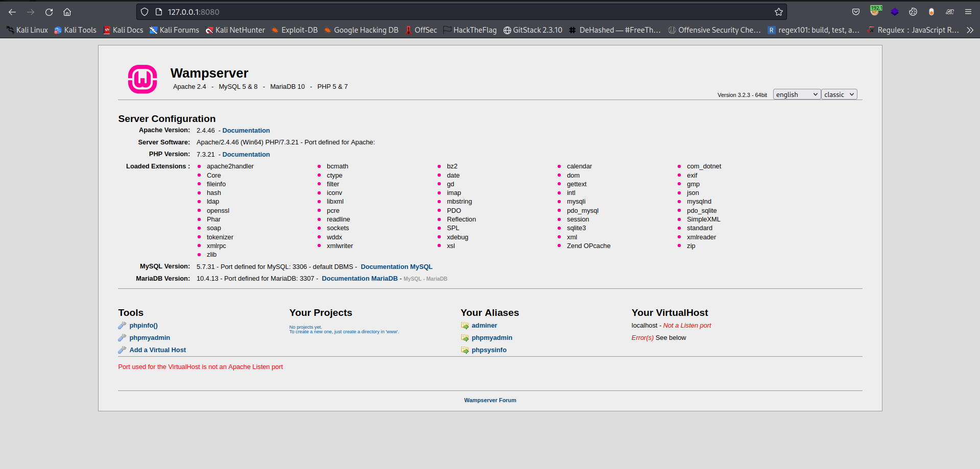
Task: Click the folder icon next to adminer alias
Action: pyautogui.click(x=465, y=326)
